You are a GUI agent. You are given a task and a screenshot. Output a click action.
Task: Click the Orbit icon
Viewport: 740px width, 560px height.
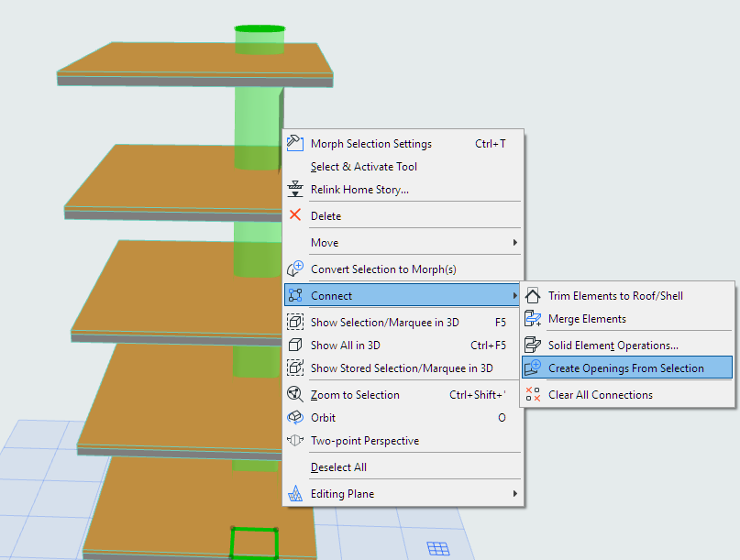pyautogui.click(x=295, y=417)
